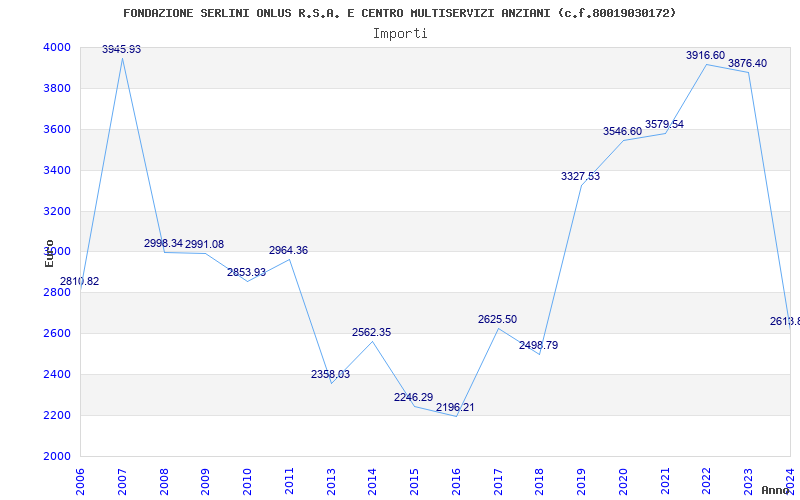
Task: Click the x-axis year 2015
Action: [414, 482]
